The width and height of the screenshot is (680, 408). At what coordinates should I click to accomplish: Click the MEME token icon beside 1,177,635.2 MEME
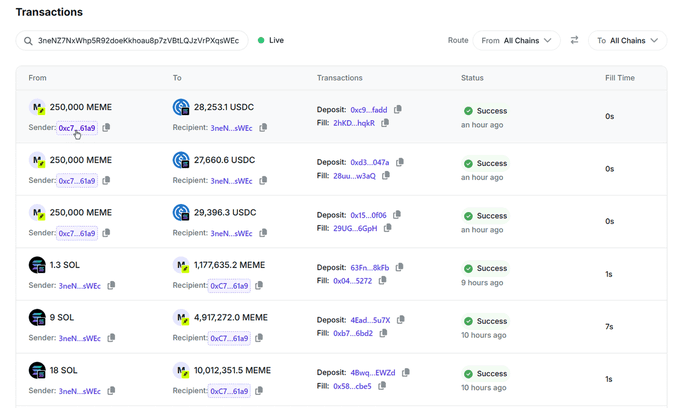coord(181,265)
